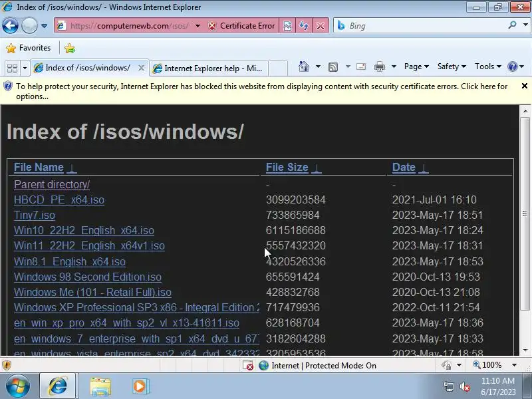The image size is (532, 399).
Task: Download HBCD_PE_x64.iso
Action: (59, 200)
